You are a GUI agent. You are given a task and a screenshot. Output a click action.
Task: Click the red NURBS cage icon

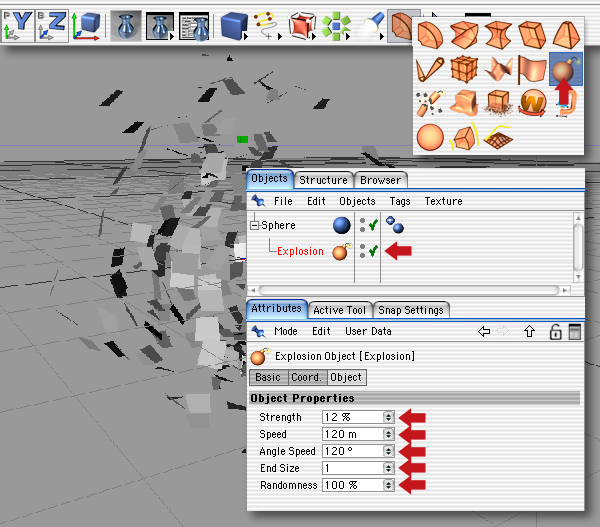click(x=301, y=26)
